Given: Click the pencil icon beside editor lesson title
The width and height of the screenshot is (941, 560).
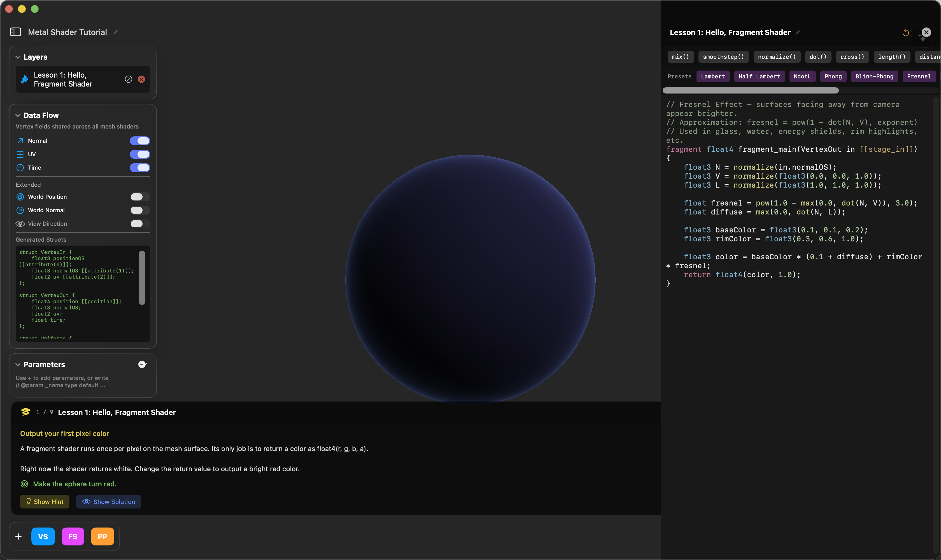Looking at the screenshot, I should [x=798, y=32].
